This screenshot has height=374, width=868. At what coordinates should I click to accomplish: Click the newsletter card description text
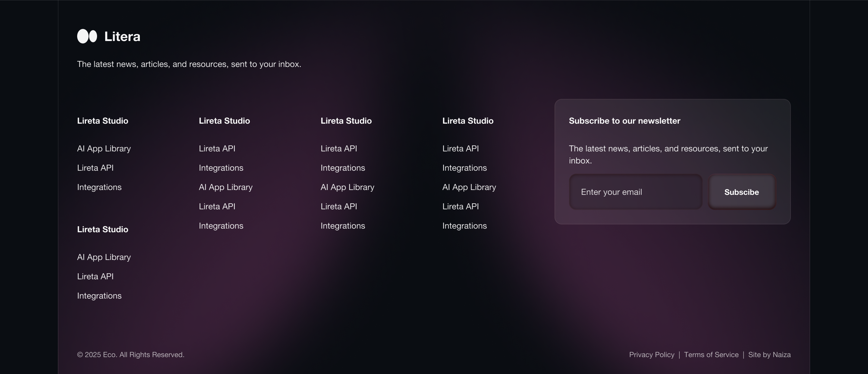tap(668, 154)
